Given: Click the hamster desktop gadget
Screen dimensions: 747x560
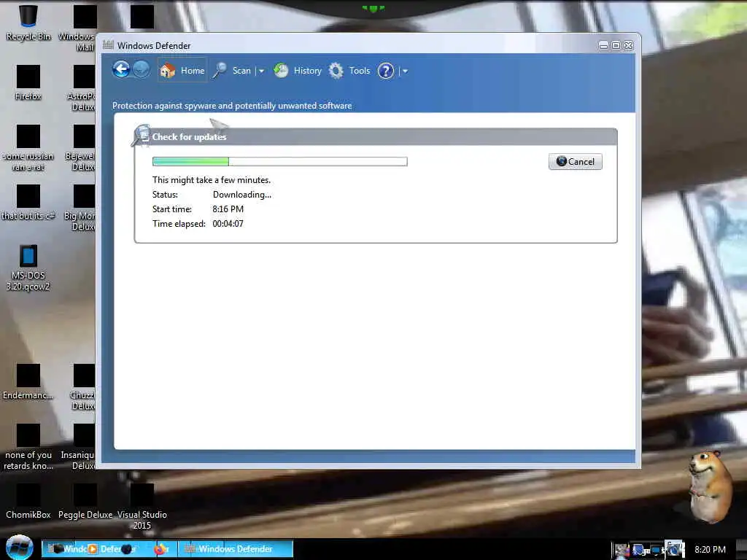Looking at the screenshot, I should 711,486.
